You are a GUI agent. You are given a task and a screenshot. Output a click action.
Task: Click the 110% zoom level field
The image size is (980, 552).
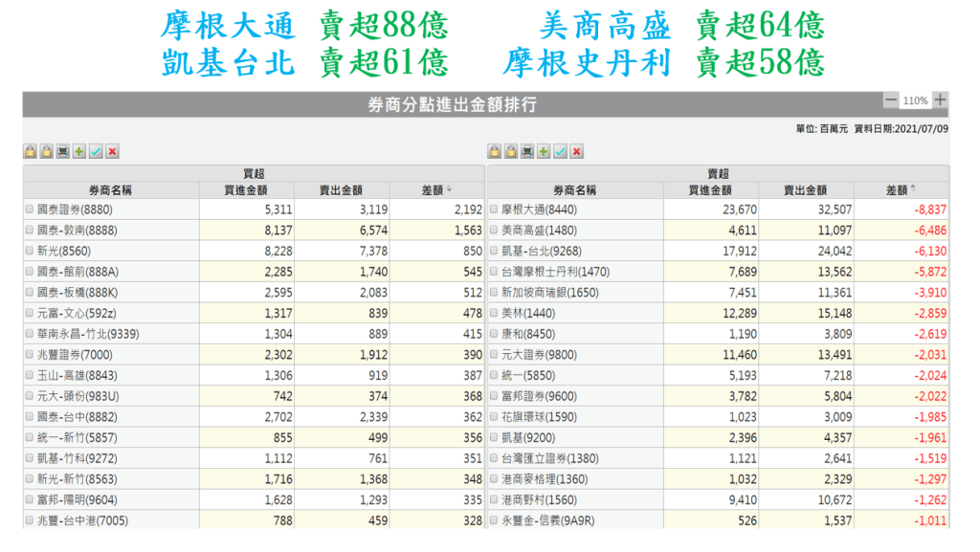coord(916,100)
